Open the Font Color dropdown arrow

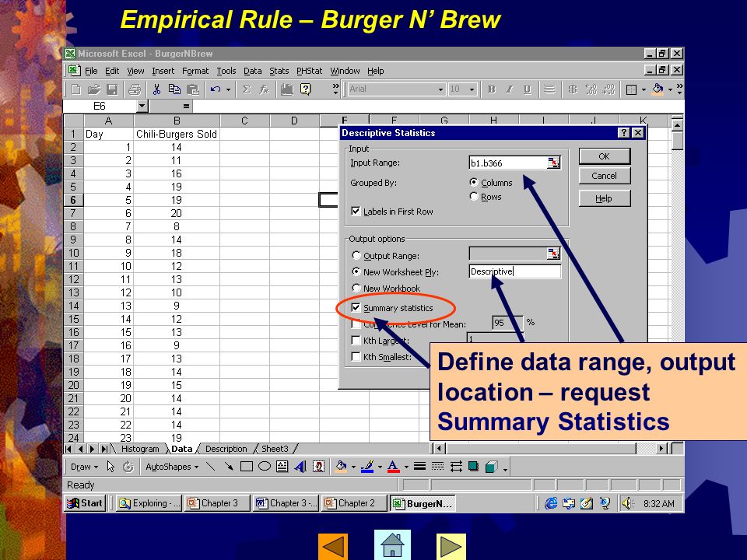pos(406,467)
